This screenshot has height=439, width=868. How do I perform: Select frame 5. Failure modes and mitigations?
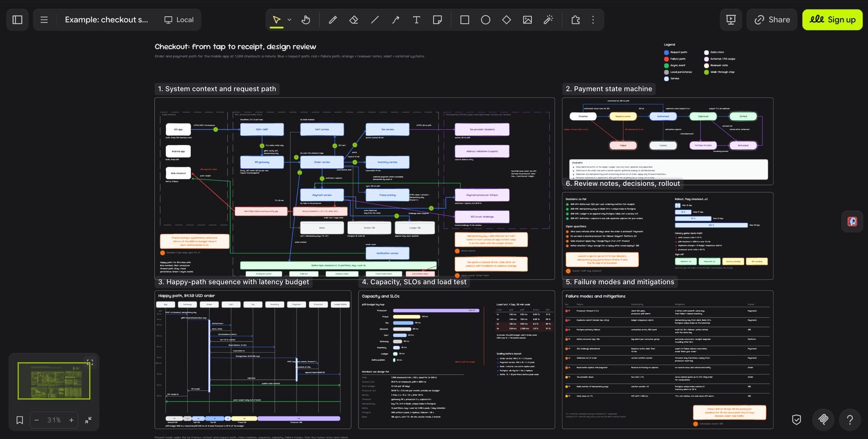click(620, 282)
